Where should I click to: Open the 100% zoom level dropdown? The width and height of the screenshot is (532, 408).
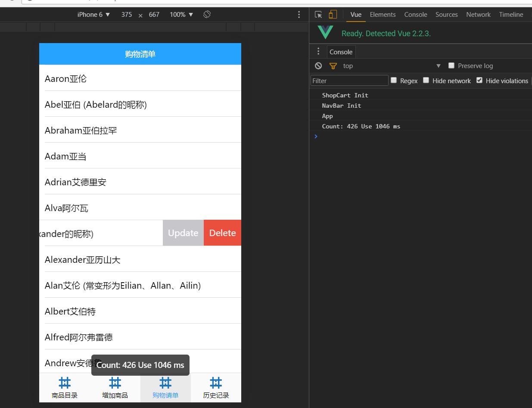coord(181,15)
